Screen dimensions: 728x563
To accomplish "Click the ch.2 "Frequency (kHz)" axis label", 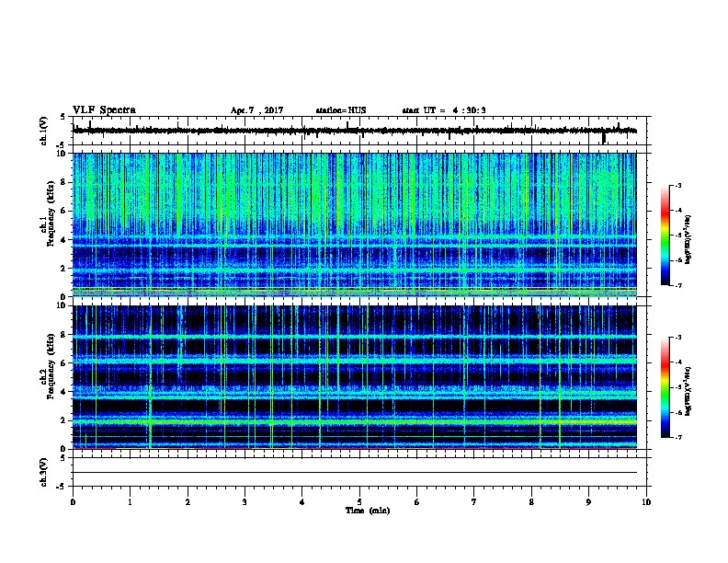I will click(51, 366).
